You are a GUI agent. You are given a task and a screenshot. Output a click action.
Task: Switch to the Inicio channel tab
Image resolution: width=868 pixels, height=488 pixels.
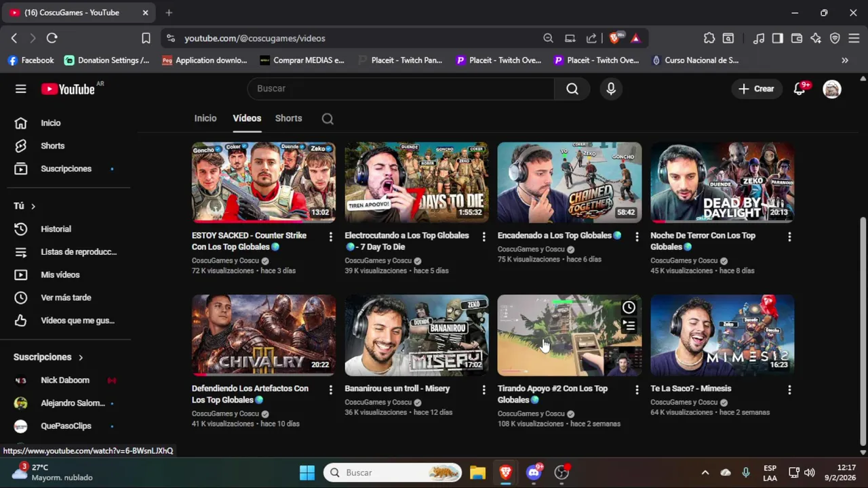pyautogui.click(x=205, y=118)
